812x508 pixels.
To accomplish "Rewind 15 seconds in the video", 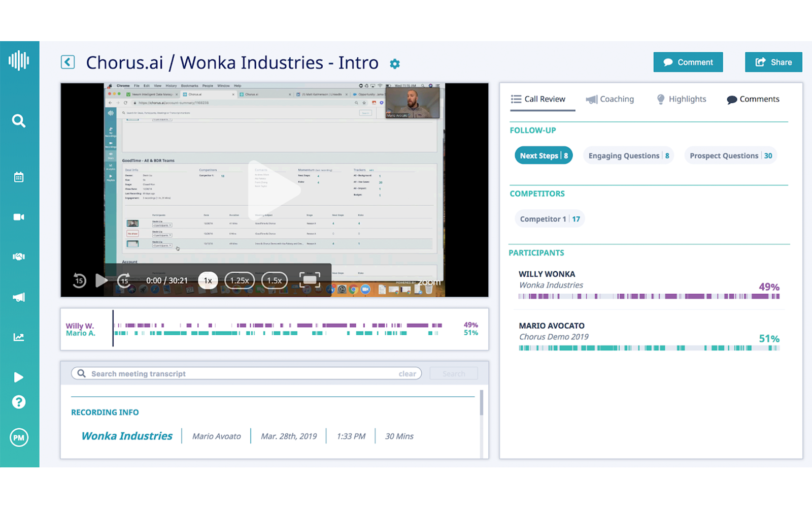I will 79,280.
